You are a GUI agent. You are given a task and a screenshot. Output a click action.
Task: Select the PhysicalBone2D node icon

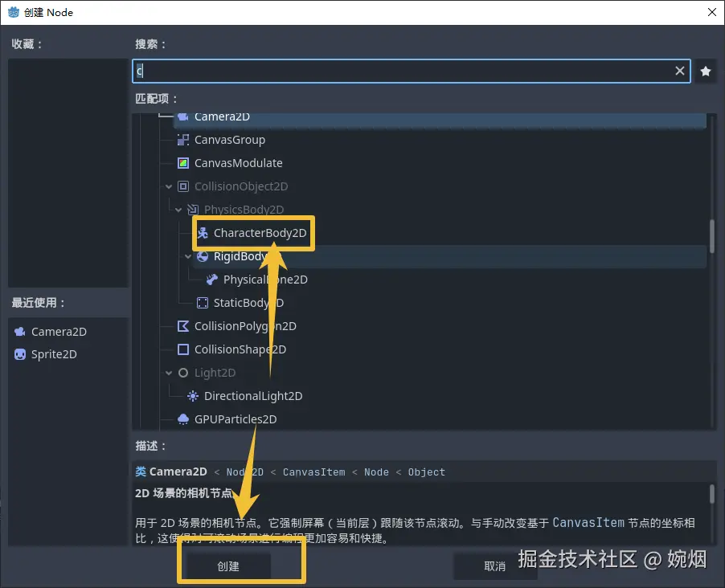(211, 280)
